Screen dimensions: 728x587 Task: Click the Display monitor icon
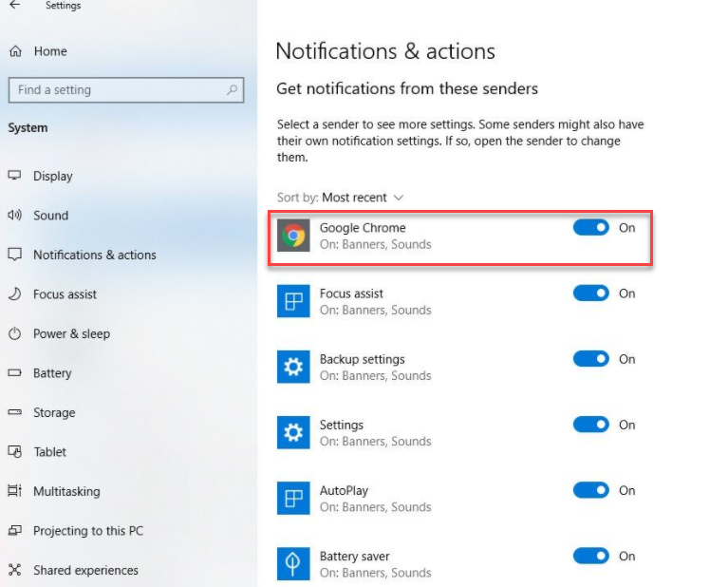[x=15, y=176]
